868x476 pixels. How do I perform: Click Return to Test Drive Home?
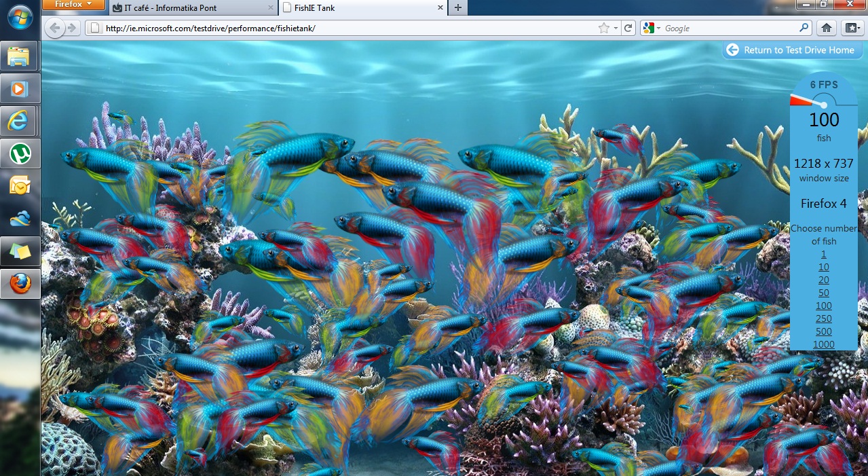[791, 50]
